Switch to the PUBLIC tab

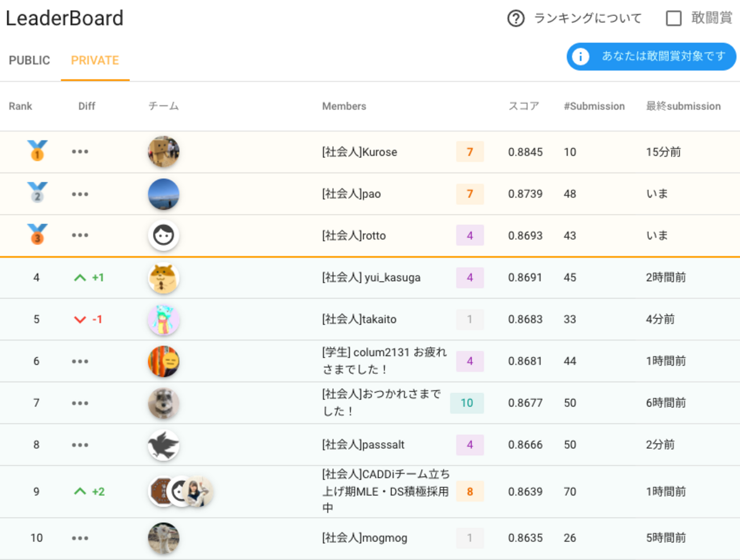(x=30, y=60)
